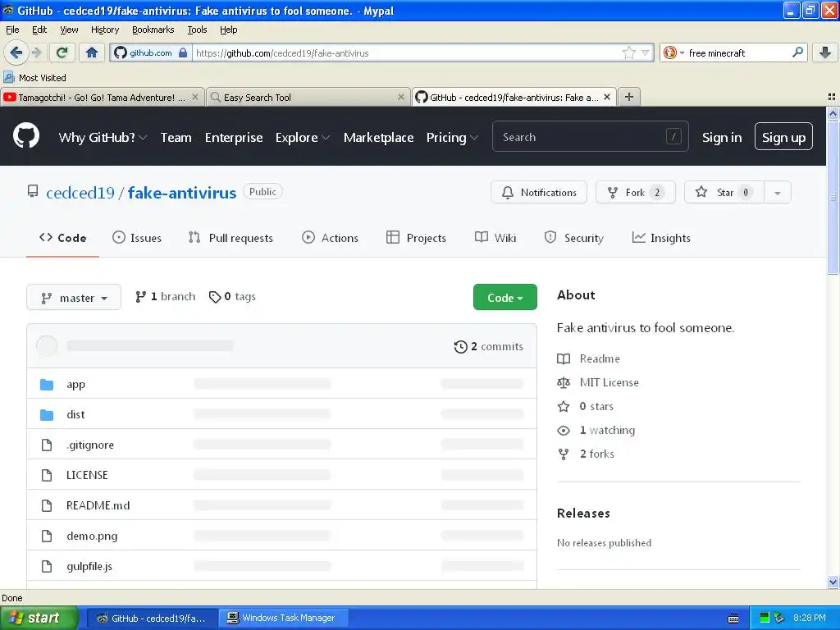Click the commits history clock icon
Screen dimensions: 840x630
point(460,347)
